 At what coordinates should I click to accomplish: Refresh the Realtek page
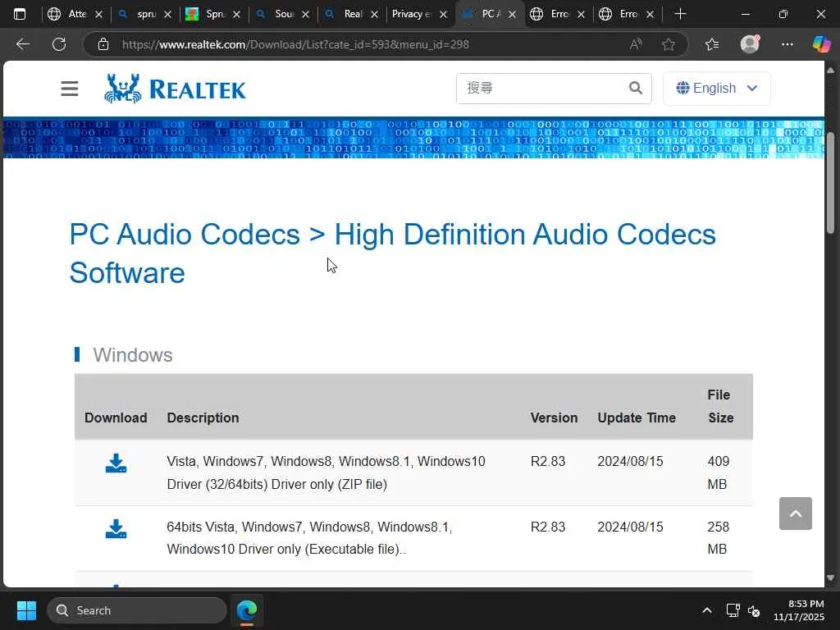click(x=59, y=44)
